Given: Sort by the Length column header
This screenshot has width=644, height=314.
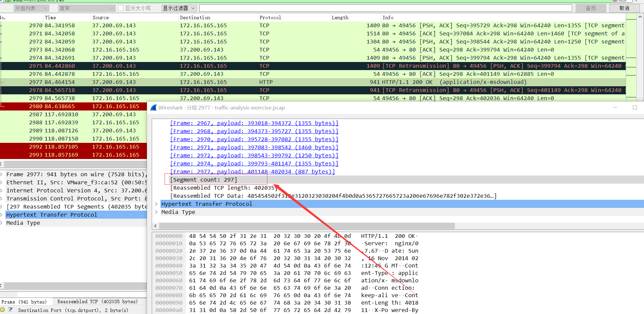Looking at the screenshot, I should tap(355, 18).
